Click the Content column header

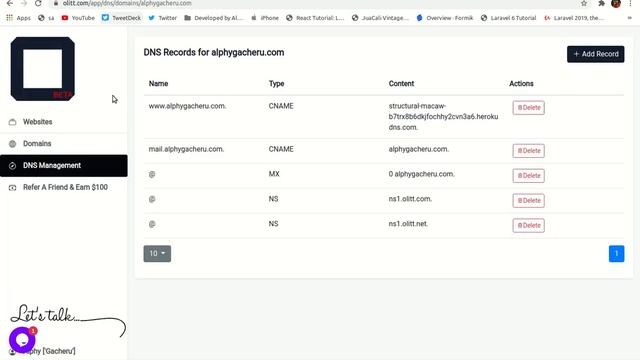pyautogui.click(x=401, y=84)
